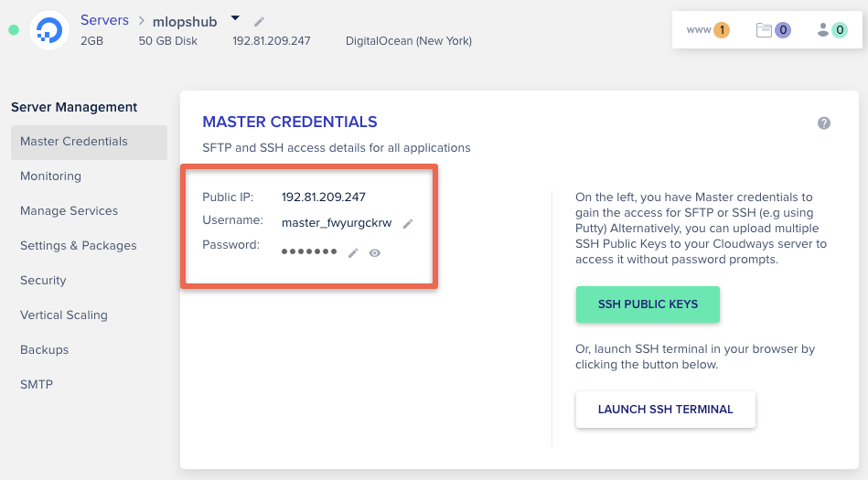
Task: Go to Vertical Scaling
Action: click(x=64, y=315)
